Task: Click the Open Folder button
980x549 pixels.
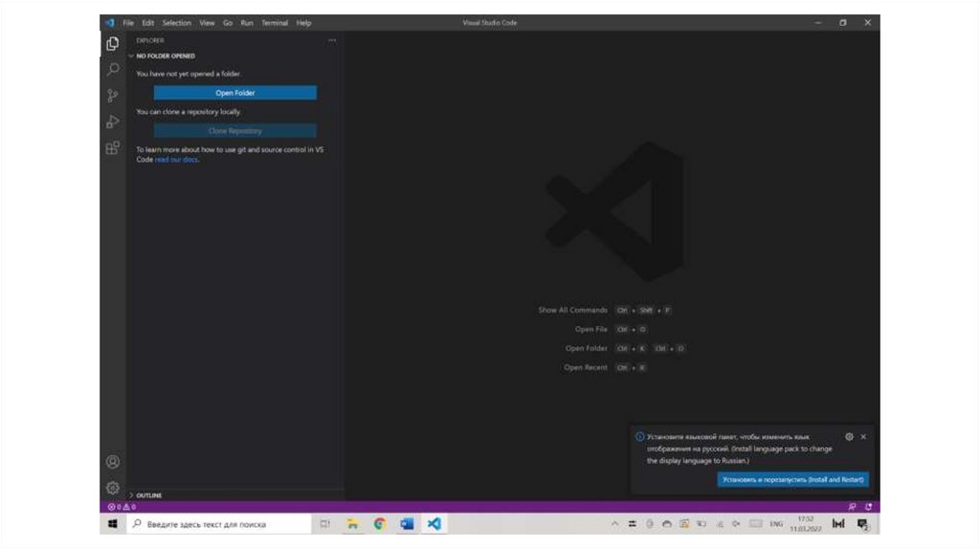Action: pyautogui.click(x=235, y=93)
